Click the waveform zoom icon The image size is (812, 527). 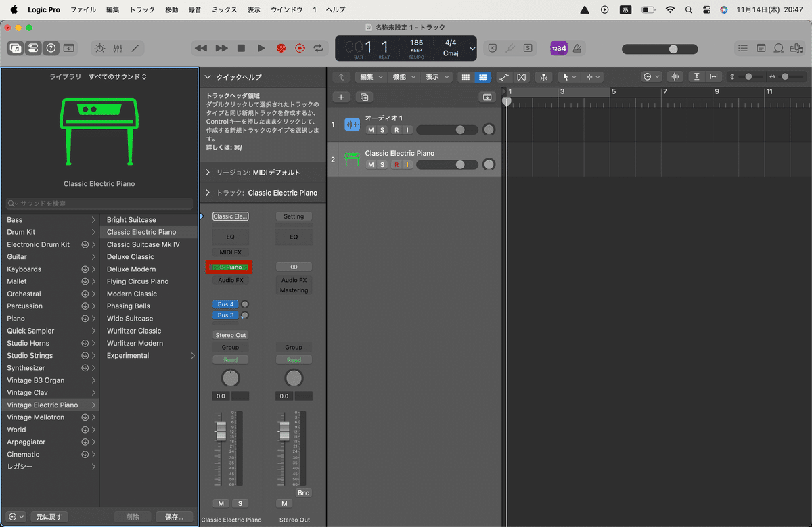(675, 76)
